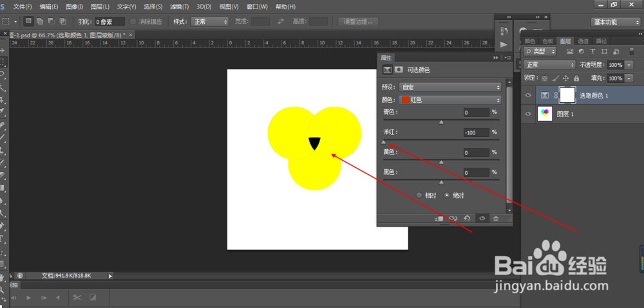Click the 洋红 slider handle
The image size is (644, 308).
[383, 142]
